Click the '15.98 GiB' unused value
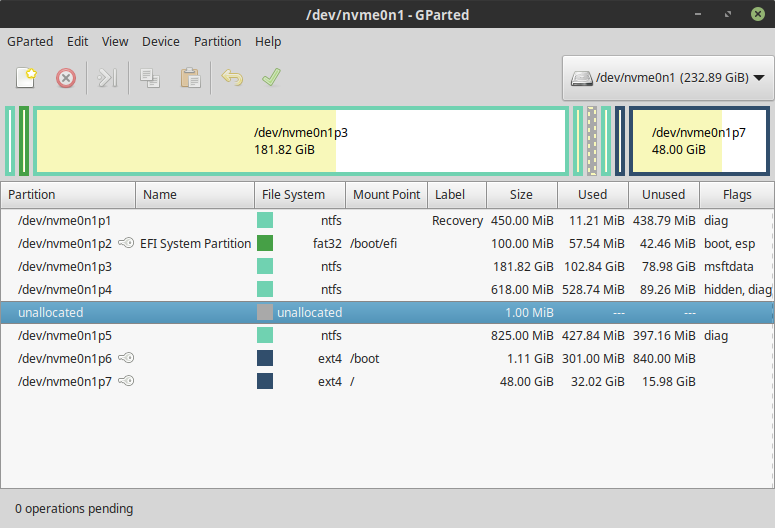 click(x=669, y=382)
